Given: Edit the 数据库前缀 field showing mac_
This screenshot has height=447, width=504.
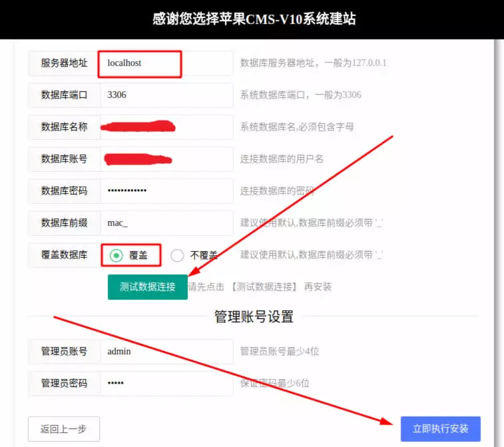Looking at the screenshot, I should pos(166,223).
